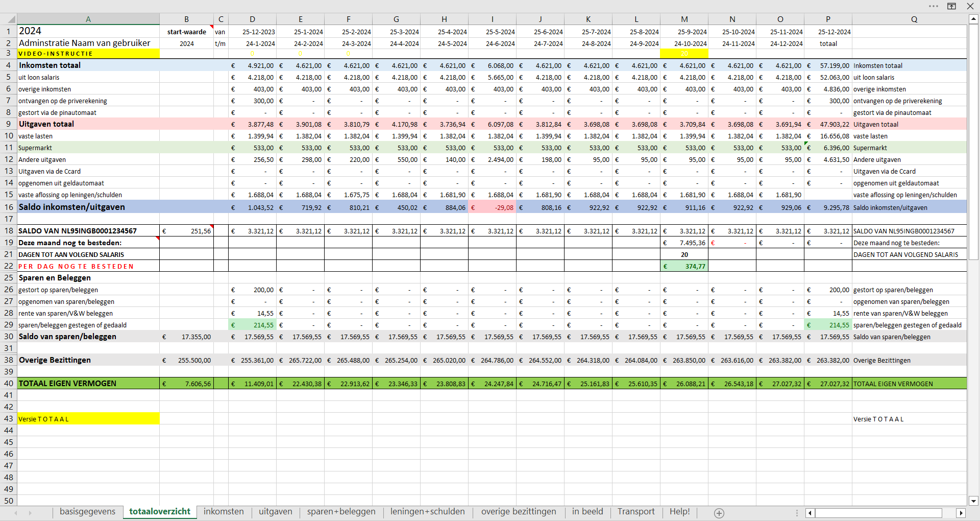The height and width of the screenshot is (521, 980).
Task: Click horizontal scrollbar left arrow
Action: coord(810,513)
